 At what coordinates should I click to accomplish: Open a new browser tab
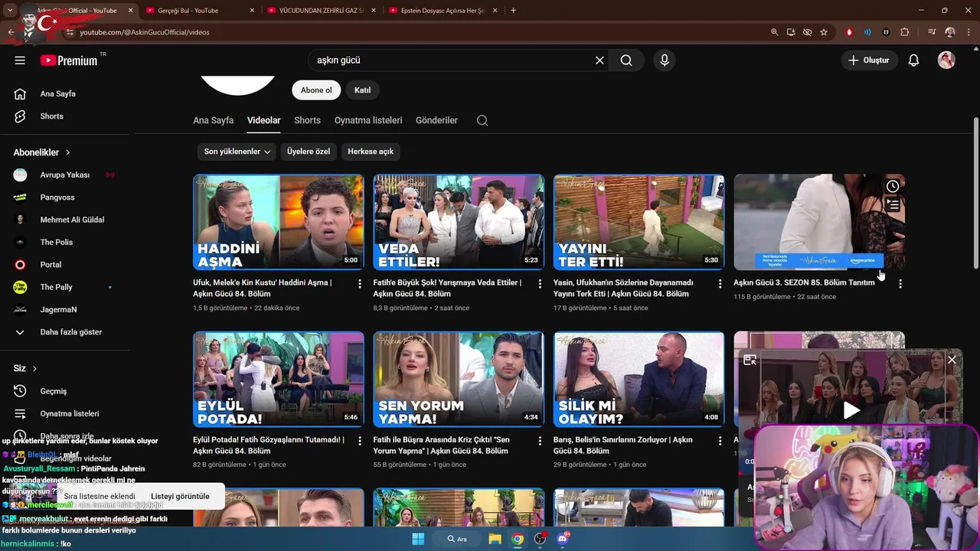[x=513, y=11]
